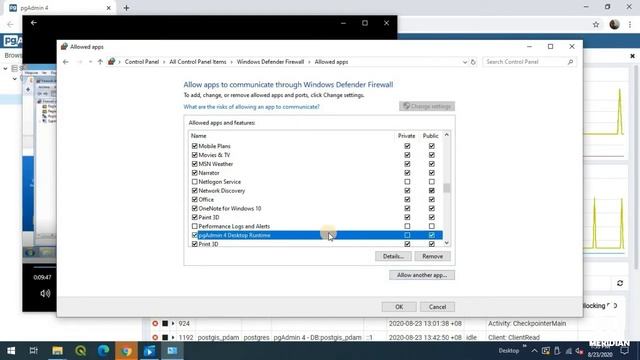
Task: Click Windows Defender Firewall in the breadcrumb
Action: pyautogui.click(x=270, y=62)
